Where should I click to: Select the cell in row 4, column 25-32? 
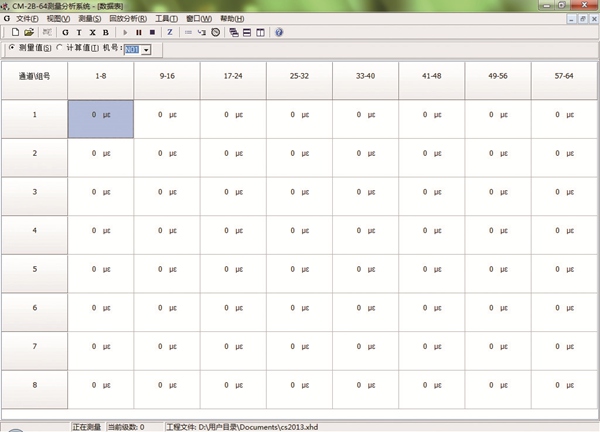[299, 231]
